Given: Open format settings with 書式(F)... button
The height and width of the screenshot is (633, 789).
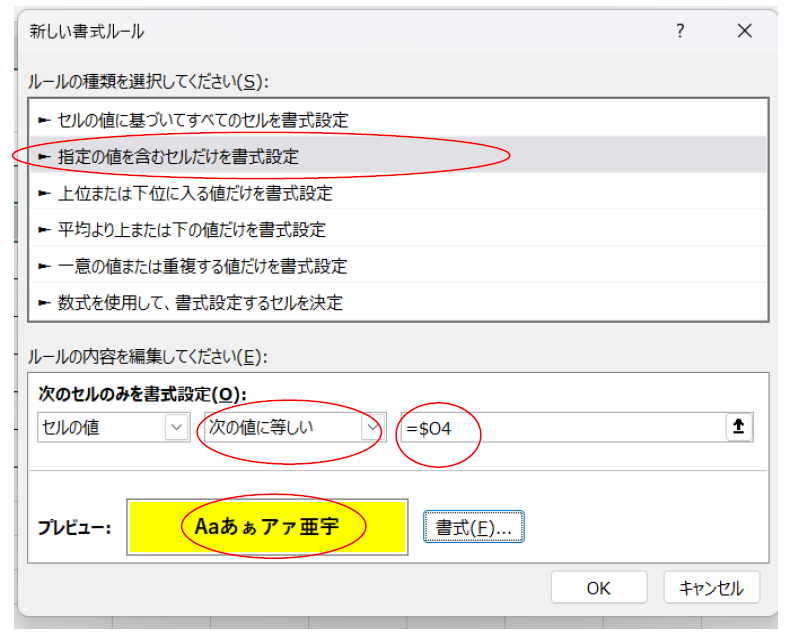Looking at the screenshot, I should point(474,527).
